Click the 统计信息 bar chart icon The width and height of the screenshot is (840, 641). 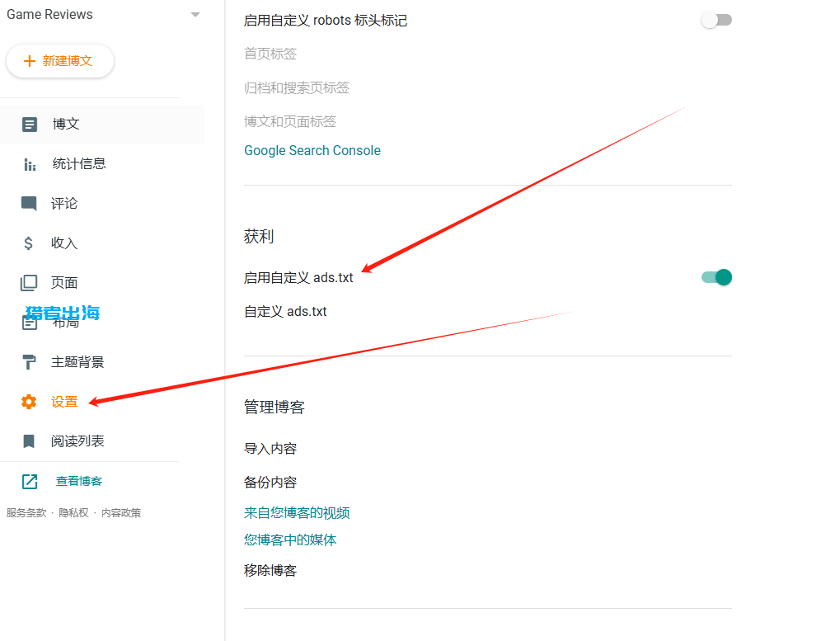click(x=30, y=164)
